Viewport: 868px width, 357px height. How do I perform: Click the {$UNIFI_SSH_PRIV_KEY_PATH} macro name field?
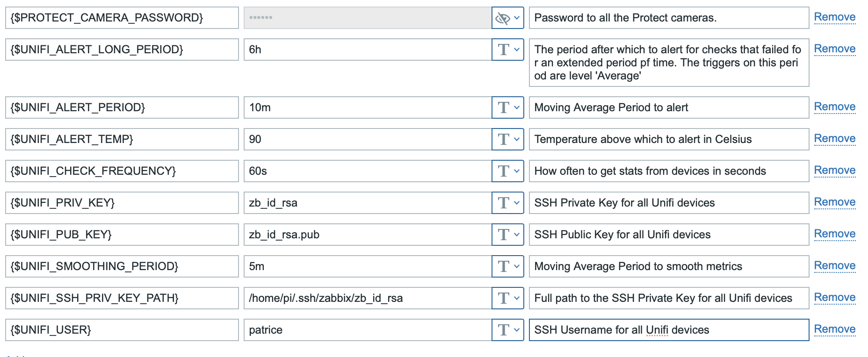pyautogui.click(x=122, y=298)
